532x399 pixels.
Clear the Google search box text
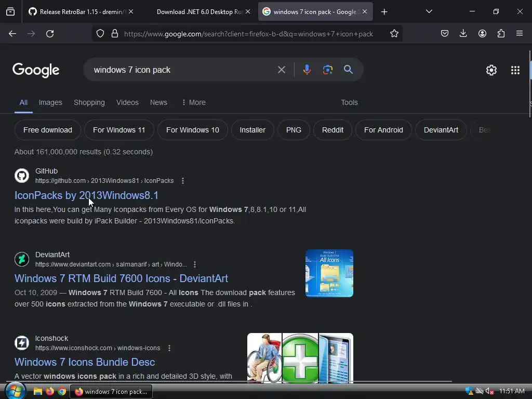pyautogui.click(x=282, y=70)
